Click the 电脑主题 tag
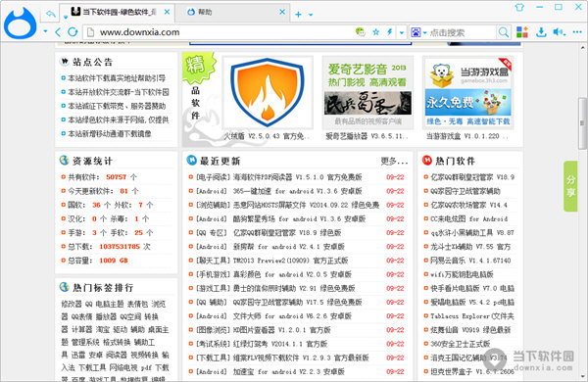This screenshot has height=382, width=588. point(110,304)
